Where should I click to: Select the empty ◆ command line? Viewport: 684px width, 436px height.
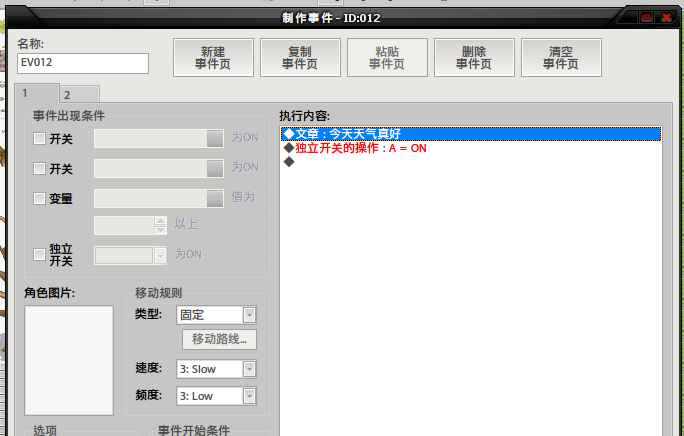[471, 162]
